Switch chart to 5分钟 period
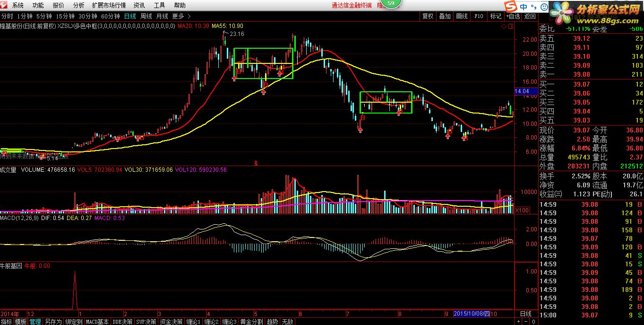This screenshot has width=644, height=325. point(44,16)
